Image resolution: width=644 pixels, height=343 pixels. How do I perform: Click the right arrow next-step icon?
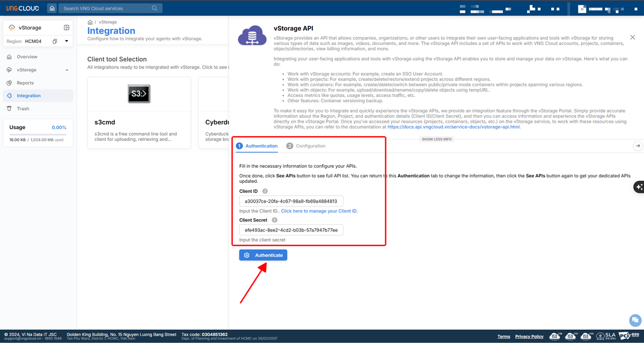[638, 146]
